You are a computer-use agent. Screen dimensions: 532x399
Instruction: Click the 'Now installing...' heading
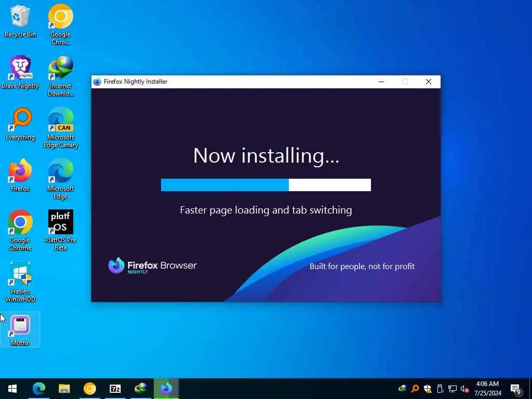click(x=266, y=156)
